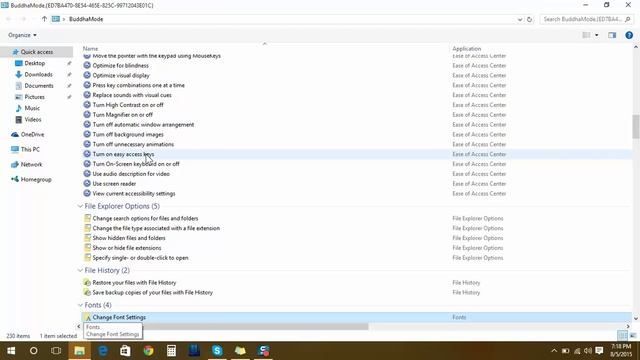Open Windows Start menu
This screenshot has height=360, width=640.
[11, 351]
